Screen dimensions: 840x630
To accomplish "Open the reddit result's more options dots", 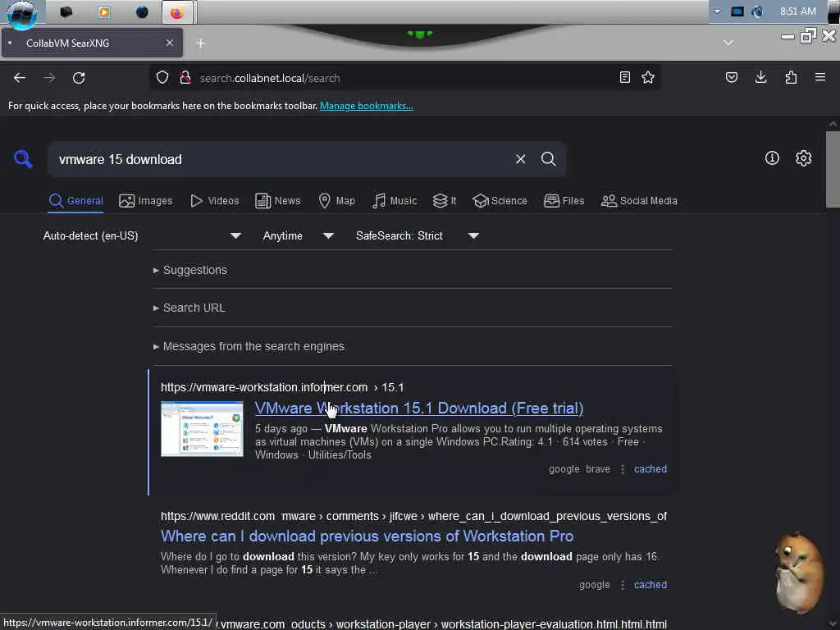I will [x=623, y=585].
